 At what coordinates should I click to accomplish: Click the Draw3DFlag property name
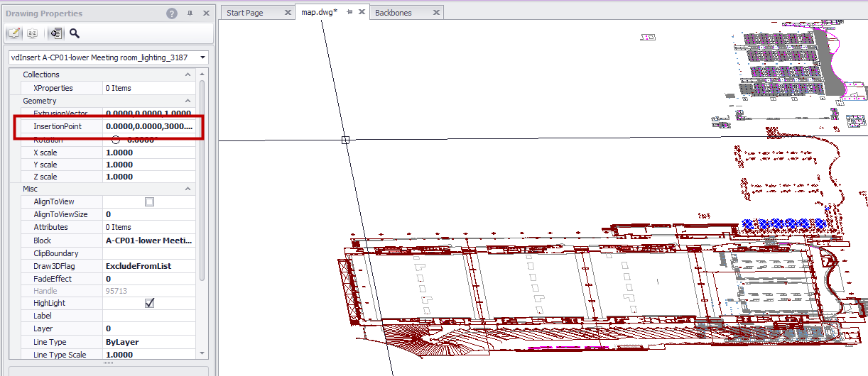(x=54, y=266)
